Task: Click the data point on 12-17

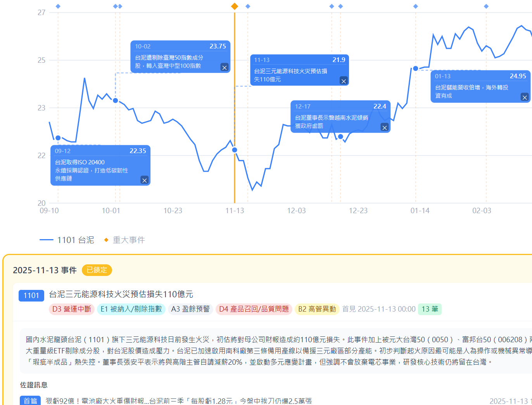Action: point(340,136)
